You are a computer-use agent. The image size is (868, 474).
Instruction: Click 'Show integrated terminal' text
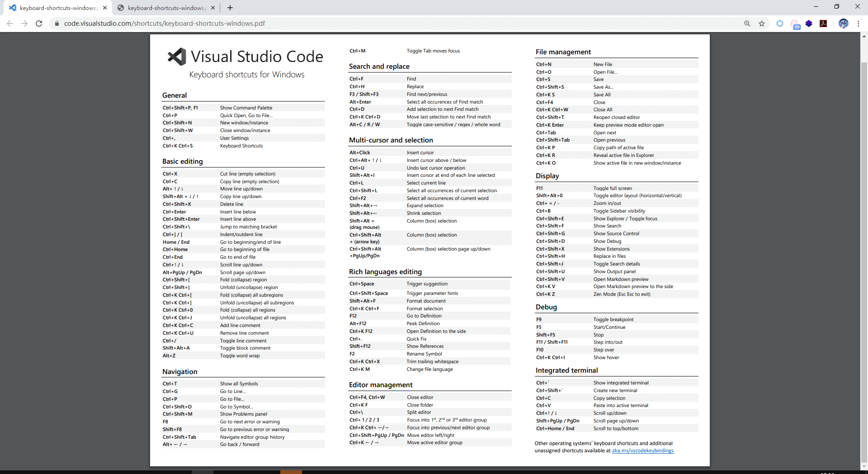(x=621, y=383)
